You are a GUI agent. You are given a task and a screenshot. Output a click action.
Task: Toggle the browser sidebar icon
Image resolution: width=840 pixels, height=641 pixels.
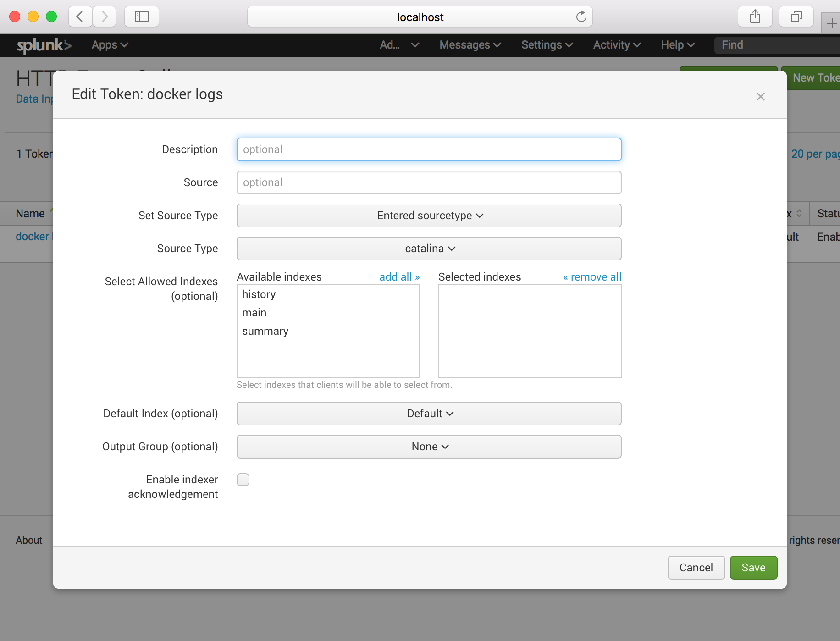pyautogui.click(x=141, y=17)
